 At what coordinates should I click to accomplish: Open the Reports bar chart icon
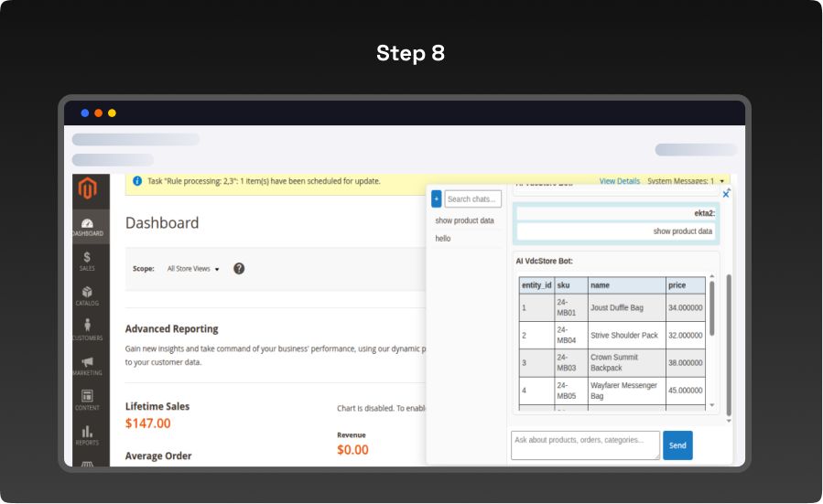pos(87,434)
